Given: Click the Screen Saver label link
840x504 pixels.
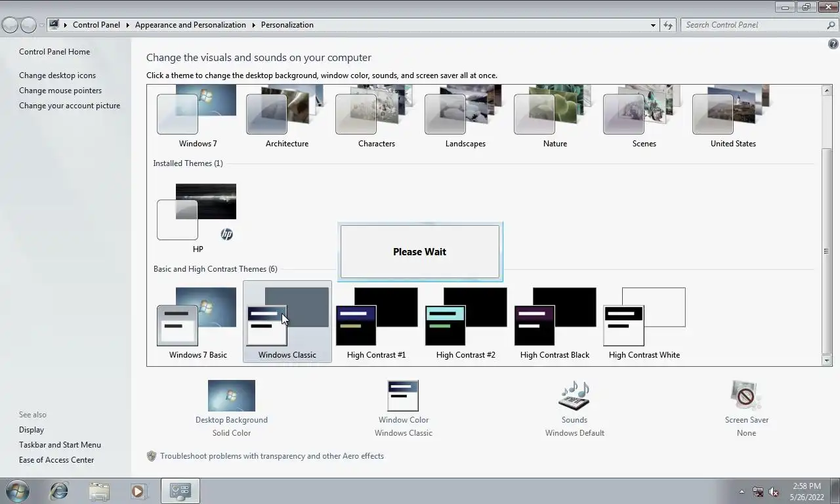Looking at the screenshot, I should 746,420.
